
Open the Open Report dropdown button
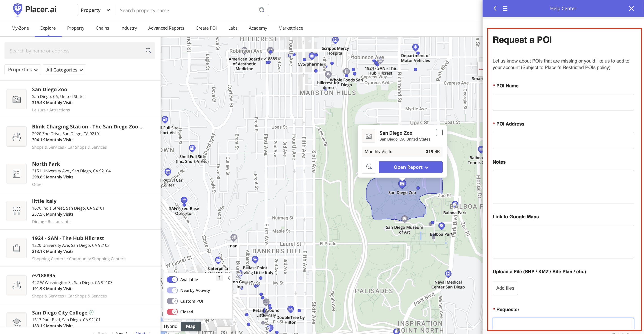(x=411, y=167)
